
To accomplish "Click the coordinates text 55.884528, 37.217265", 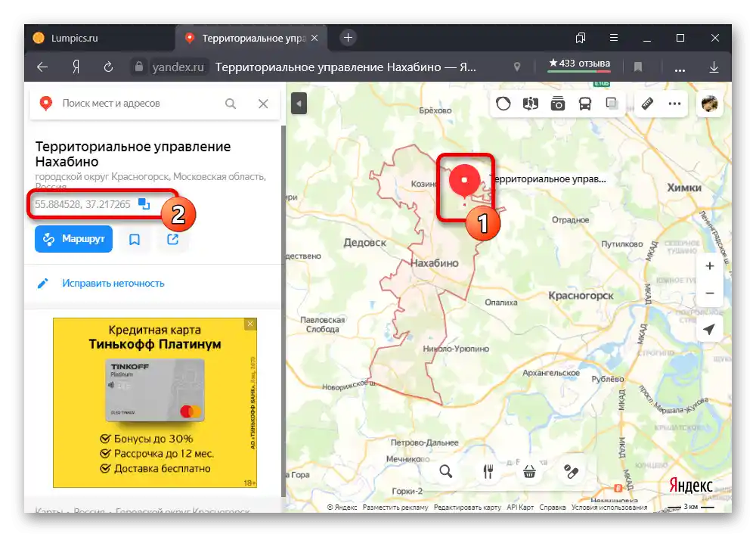I will [x=82, y=204].
